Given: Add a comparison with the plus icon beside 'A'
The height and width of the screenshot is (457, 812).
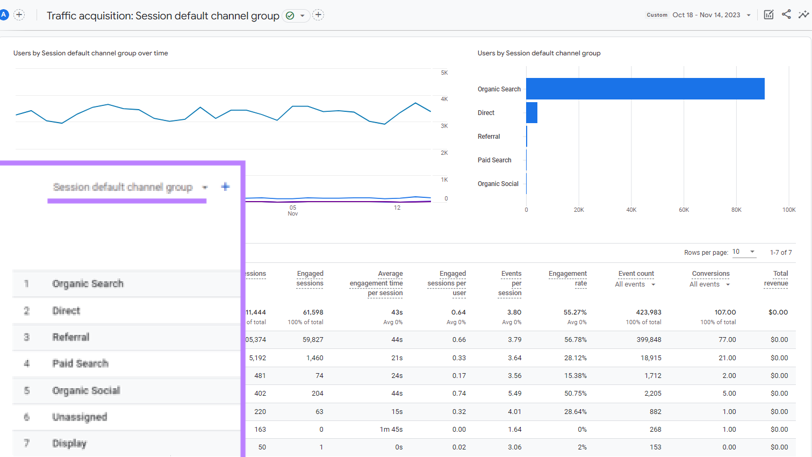Looking at the screenshot, I should coord(19,15).
